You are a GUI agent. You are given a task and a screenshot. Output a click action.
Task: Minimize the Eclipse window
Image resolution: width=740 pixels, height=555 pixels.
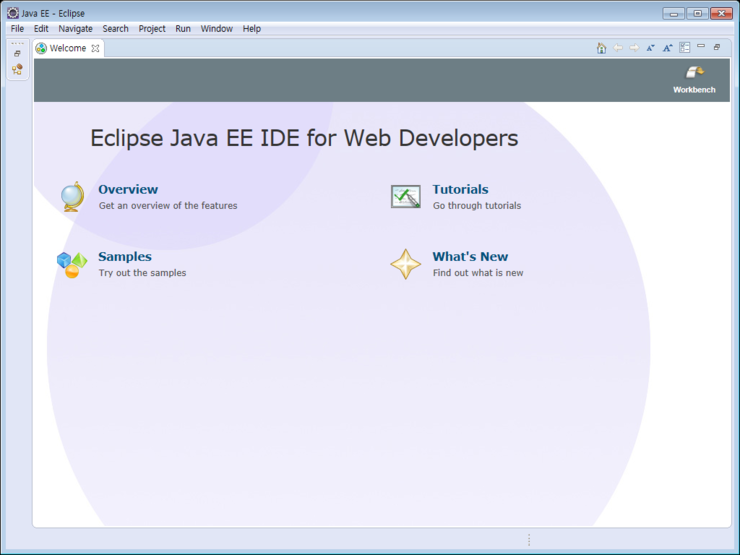point(673,13)
